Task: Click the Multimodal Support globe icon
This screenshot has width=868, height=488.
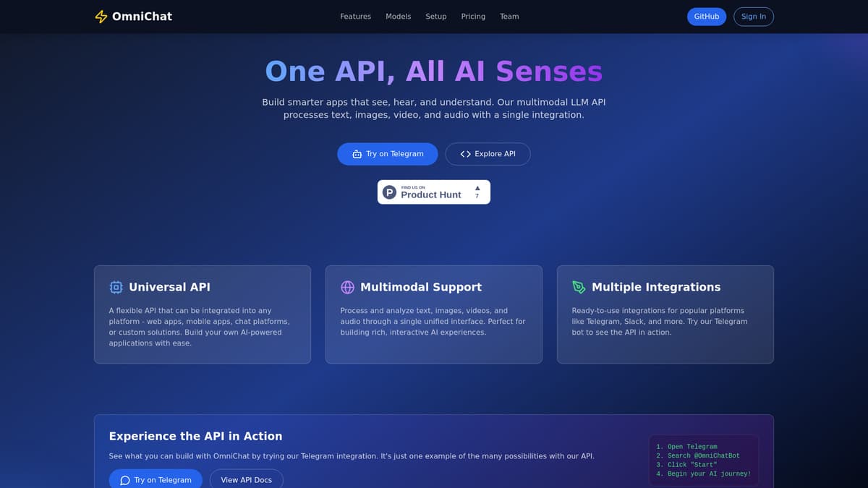Action: [347, 287]
